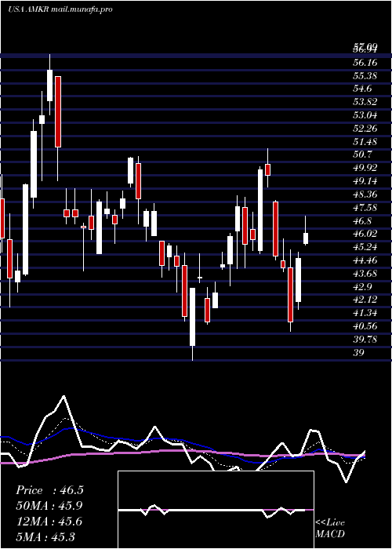392x549 pixels.
Task: Click the 42.9 price axis label
Action: [x=363, y=287]
